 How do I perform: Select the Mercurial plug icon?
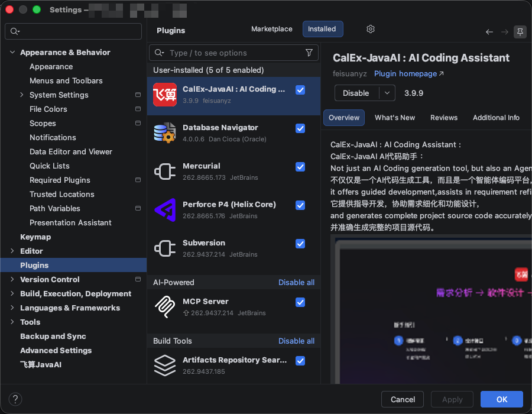click(x=165, y=172)
